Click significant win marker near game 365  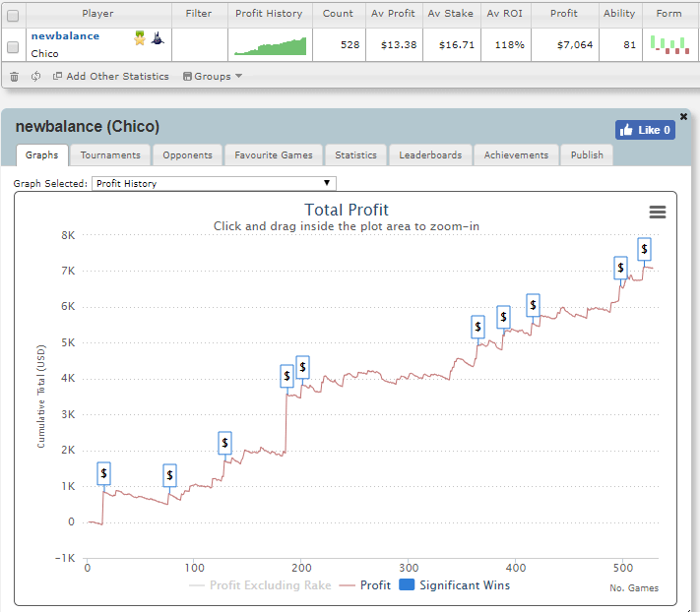coord(477,327)
